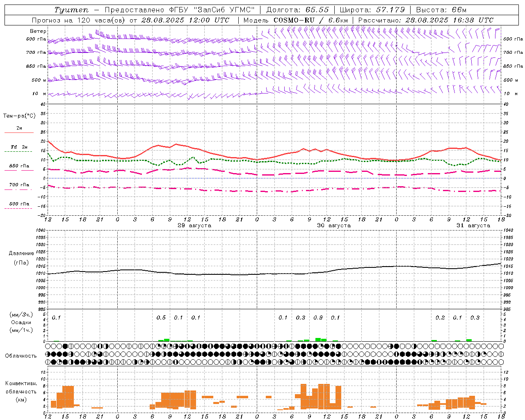Click the "0.9" precipitation amount value
525x420 pixels.
(318, 317)
